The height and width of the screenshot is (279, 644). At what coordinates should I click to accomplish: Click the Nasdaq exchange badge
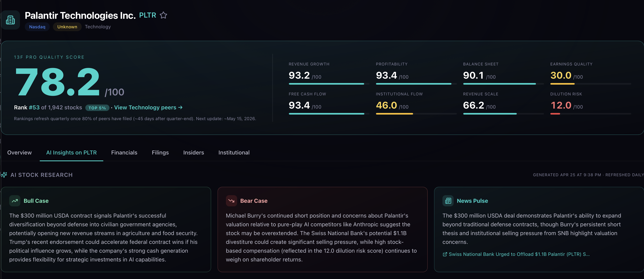click(x=37, y=27)
